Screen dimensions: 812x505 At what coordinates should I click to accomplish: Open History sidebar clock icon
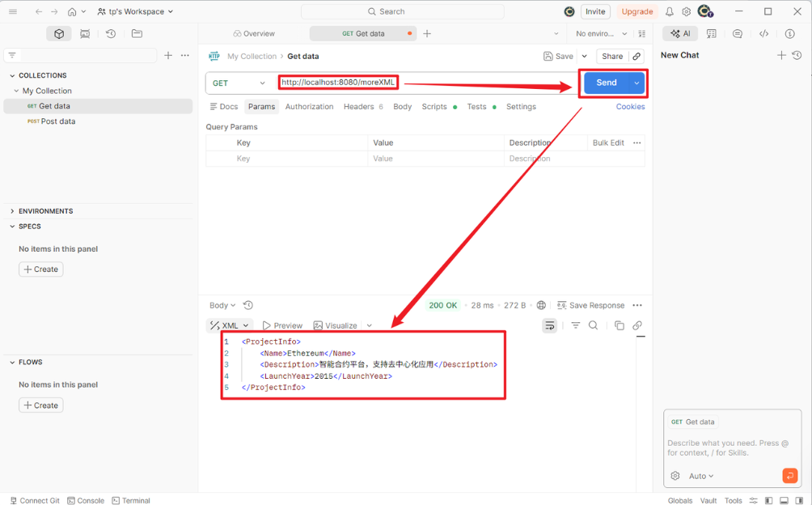point(111,34)
